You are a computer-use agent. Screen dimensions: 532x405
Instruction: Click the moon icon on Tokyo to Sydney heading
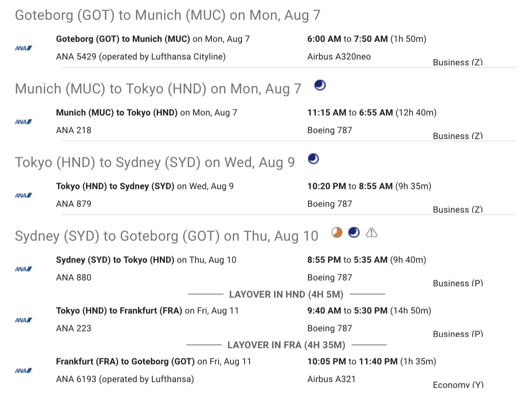point(313,159)
